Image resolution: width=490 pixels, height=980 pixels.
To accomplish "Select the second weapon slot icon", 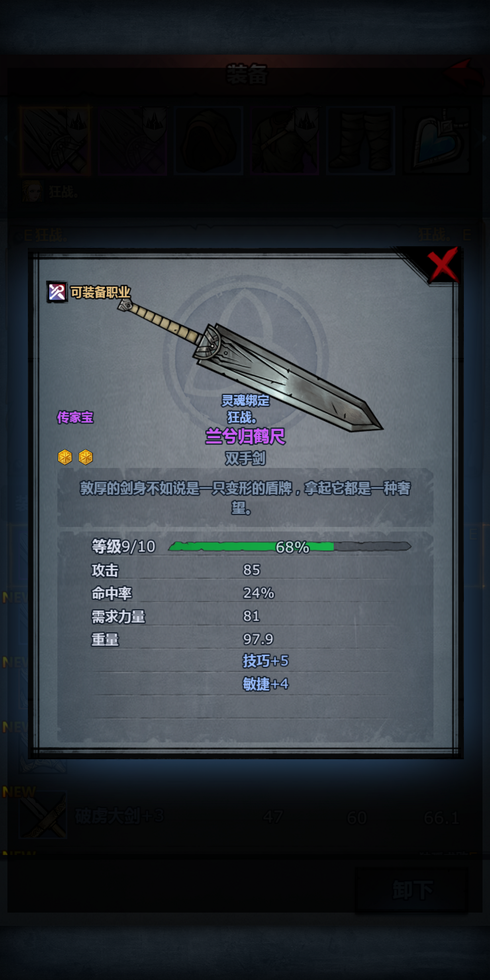I will tap(132, 141).
